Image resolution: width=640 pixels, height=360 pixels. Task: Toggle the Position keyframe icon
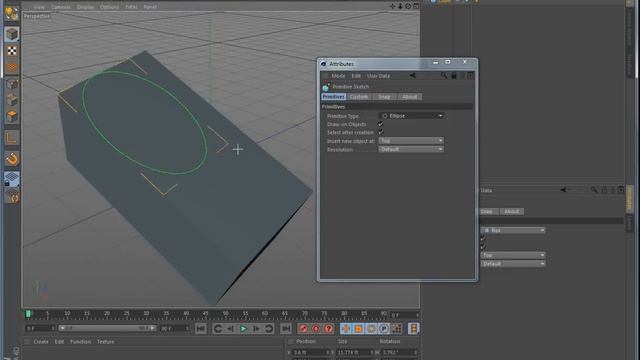point(346,329)
